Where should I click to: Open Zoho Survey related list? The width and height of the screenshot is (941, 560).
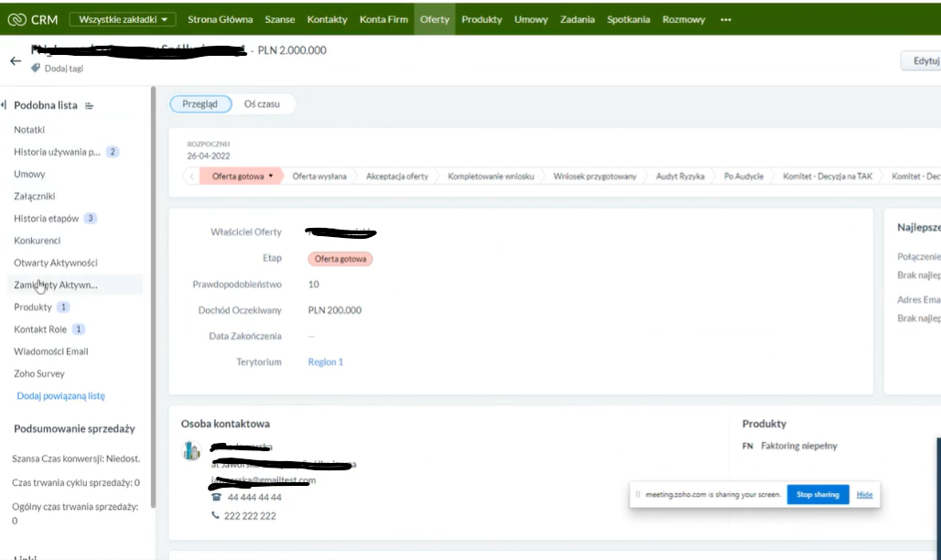click(39, 374)
